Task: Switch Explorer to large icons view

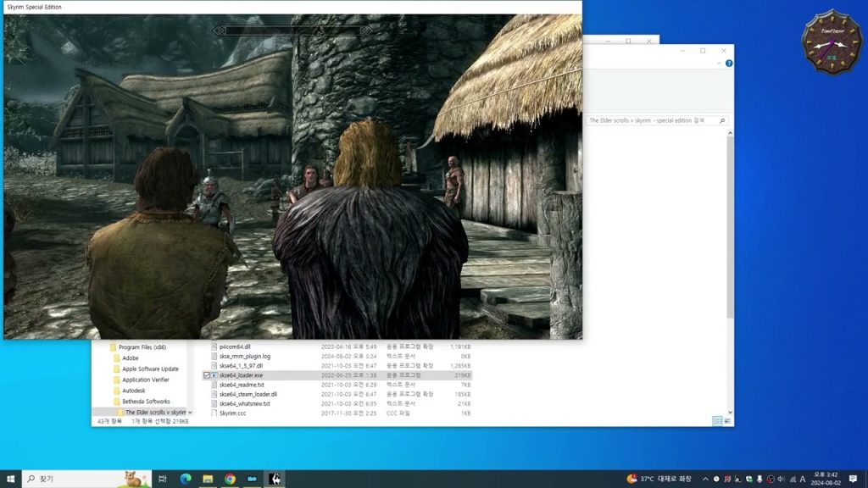Action: point(727,421)
